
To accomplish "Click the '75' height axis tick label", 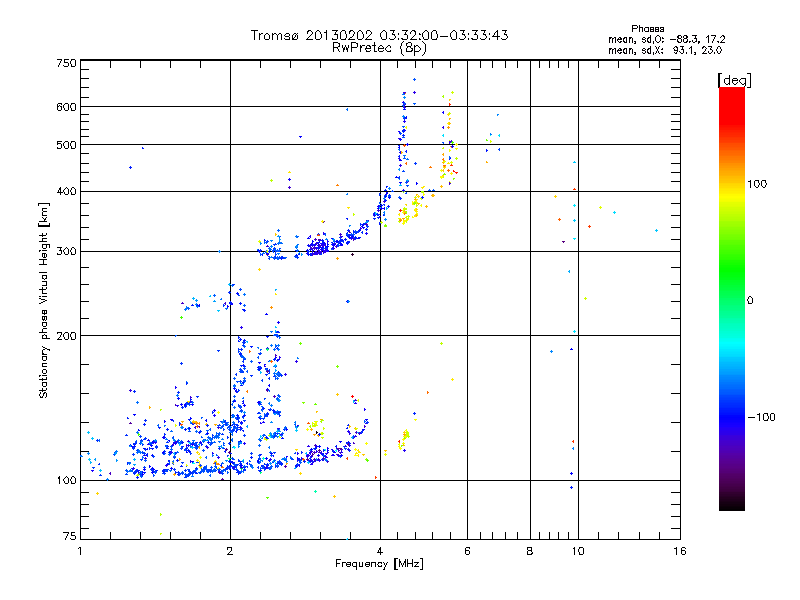I will point(70,536).
